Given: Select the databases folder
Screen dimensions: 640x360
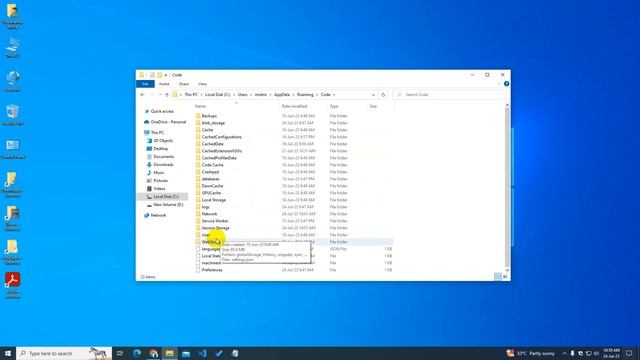Looking at the screenshot, I should pos(210,179).
